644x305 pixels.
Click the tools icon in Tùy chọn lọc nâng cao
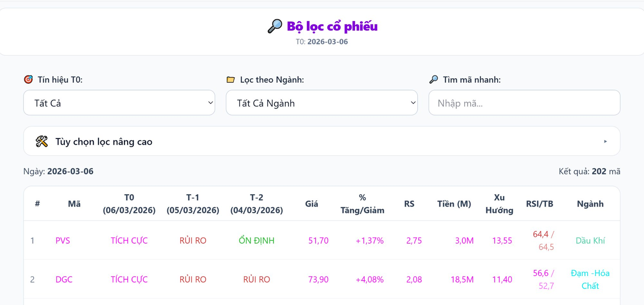[x=42, y=141]
